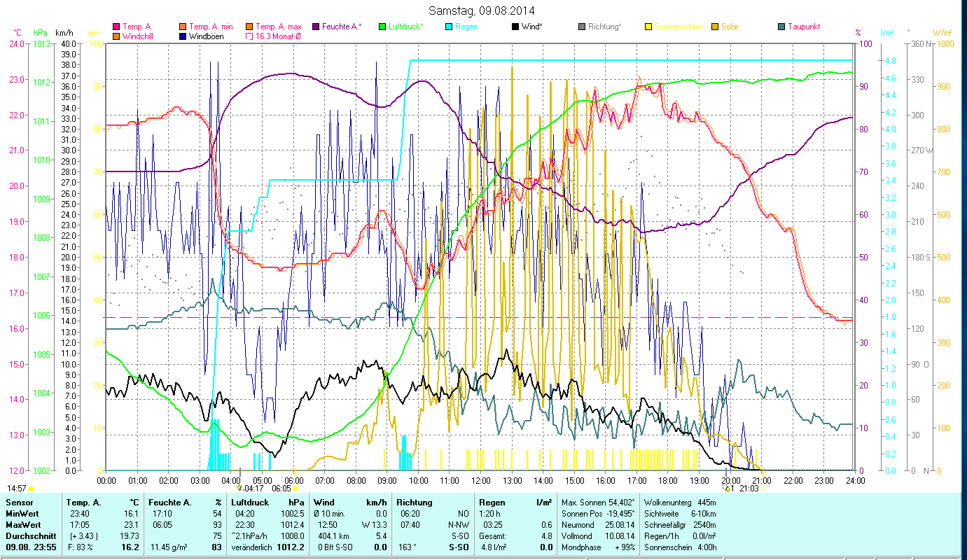967x560 pixels.
Task: Click the '14:57' time label
Action: point(17,489)
